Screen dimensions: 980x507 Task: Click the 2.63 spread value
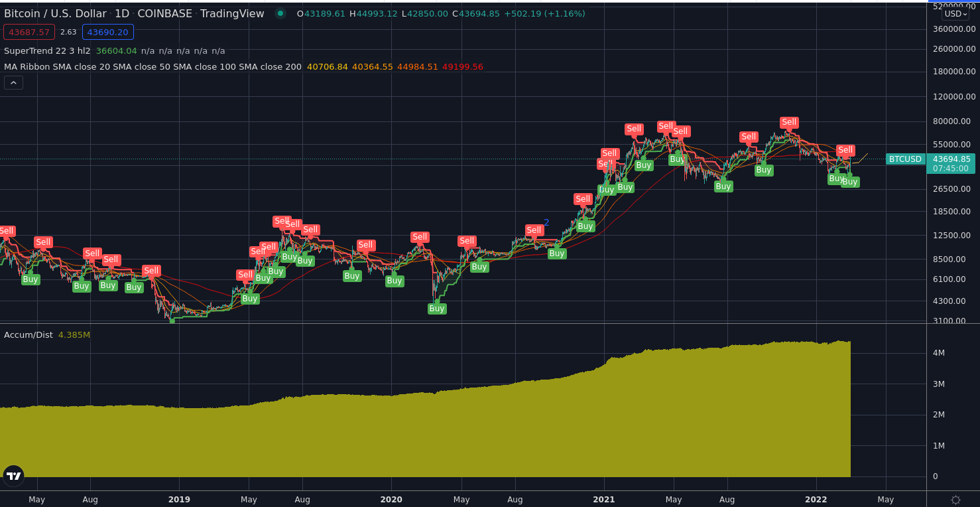coord(68,32)
